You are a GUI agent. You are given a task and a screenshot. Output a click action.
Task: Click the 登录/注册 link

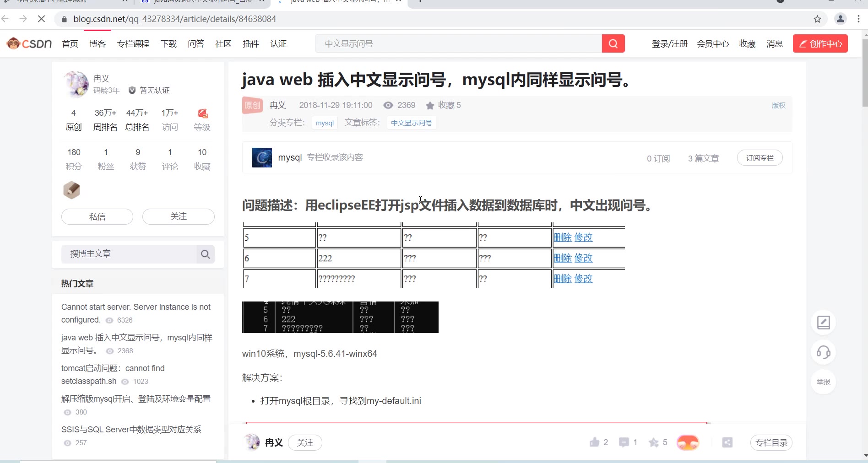click(670, 43)
